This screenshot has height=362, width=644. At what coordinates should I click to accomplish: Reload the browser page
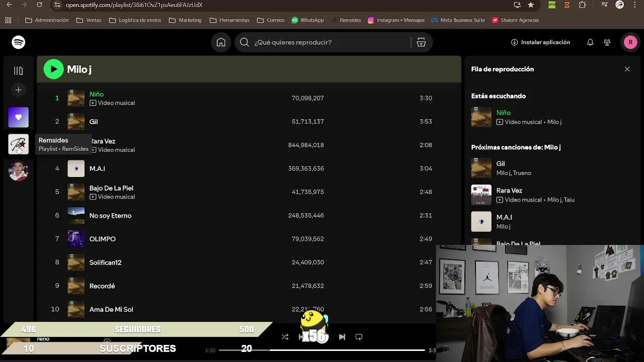pos(40,5)
